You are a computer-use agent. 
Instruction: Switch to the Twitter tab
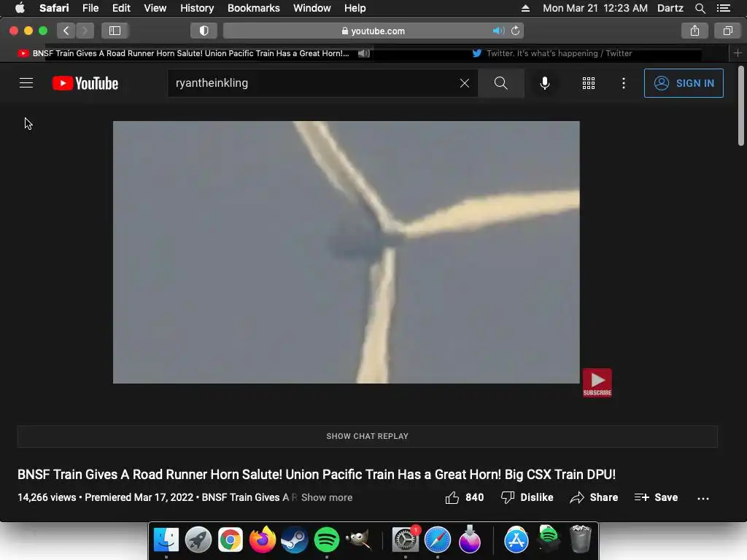[x=551, y=53]
